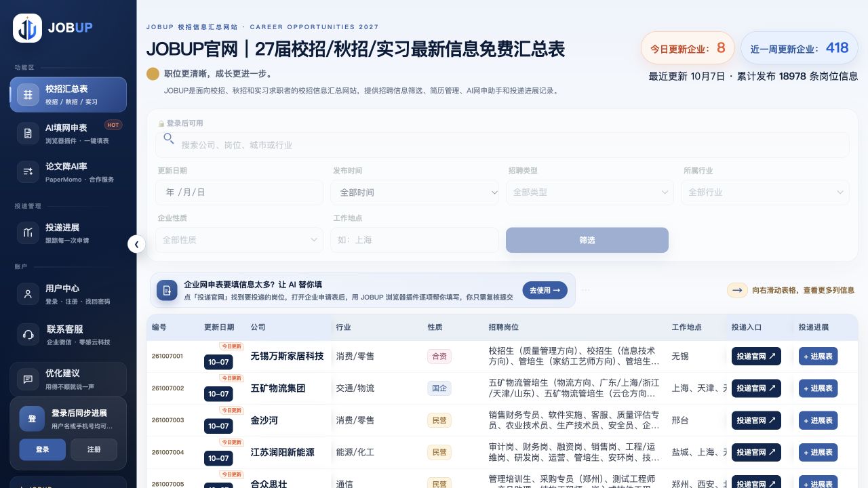Click the right-arrow scroll hint icon

coord(737,290)
